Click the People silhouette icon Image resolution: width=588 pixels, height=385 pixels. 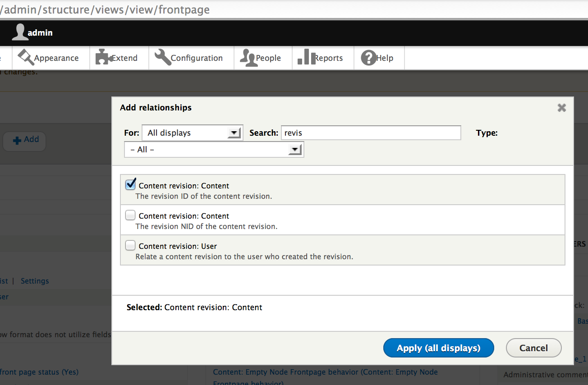point(248,58)
